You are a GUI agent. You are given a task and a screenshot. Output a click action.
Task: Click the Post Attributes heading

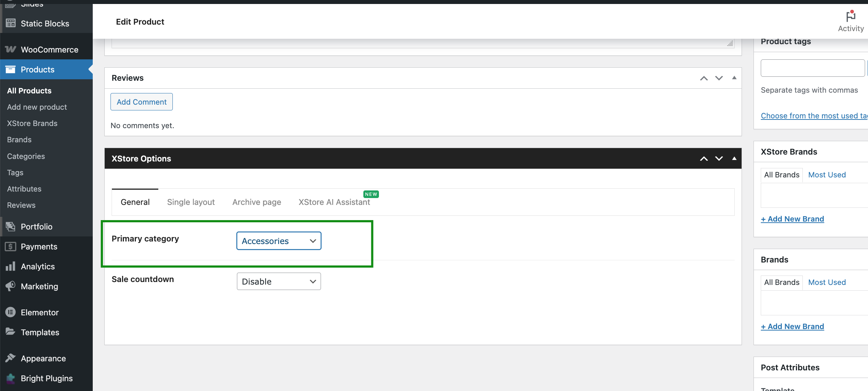(x=790, y=367)
